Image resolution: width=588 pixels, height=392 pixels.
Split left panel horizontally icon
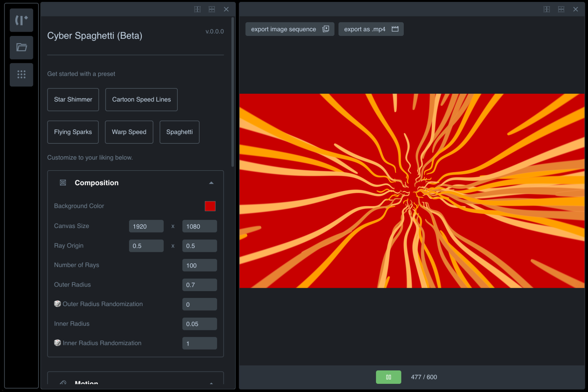212,9
